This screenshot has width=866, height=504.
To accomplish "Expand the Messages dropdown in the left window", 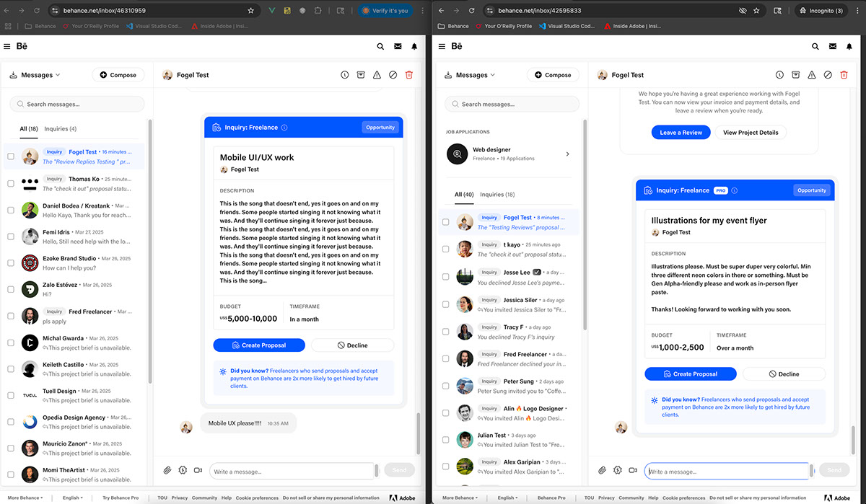I will [x=40, y=75].
